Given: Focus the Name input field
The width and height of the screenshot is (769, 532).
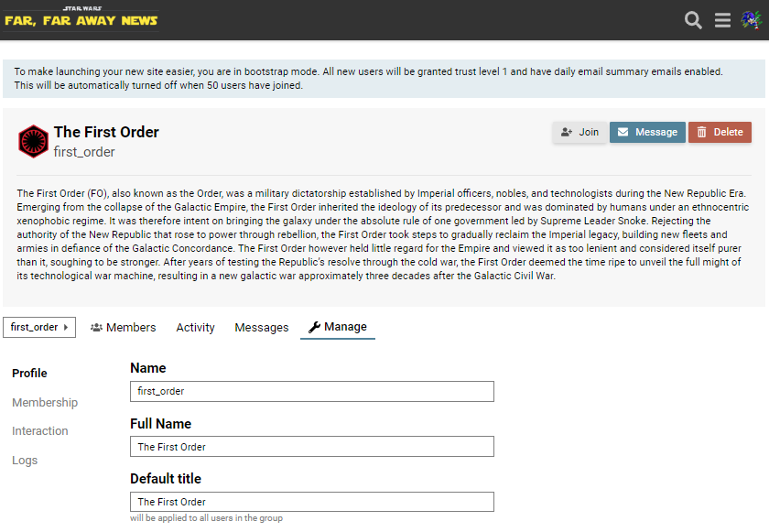Looking at the screenshot, I should pyautogui.click(x=312, y=391).
